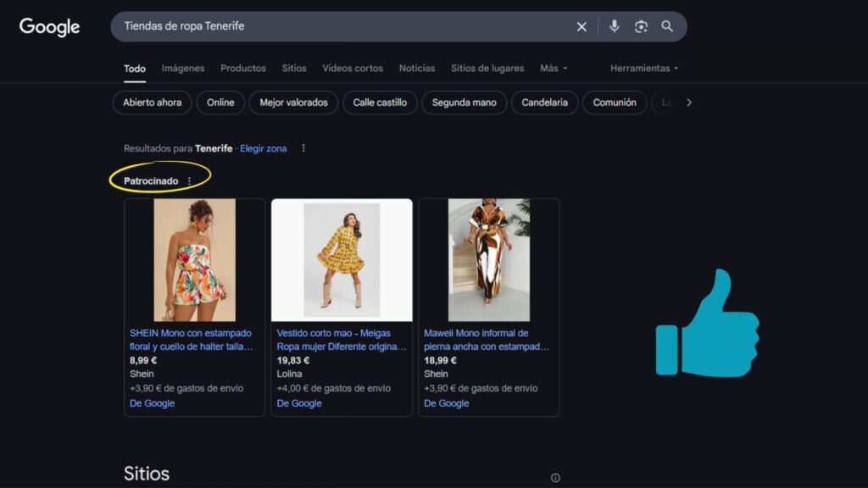Click the Resultados para Tenerife text

(x=178, y=148)
